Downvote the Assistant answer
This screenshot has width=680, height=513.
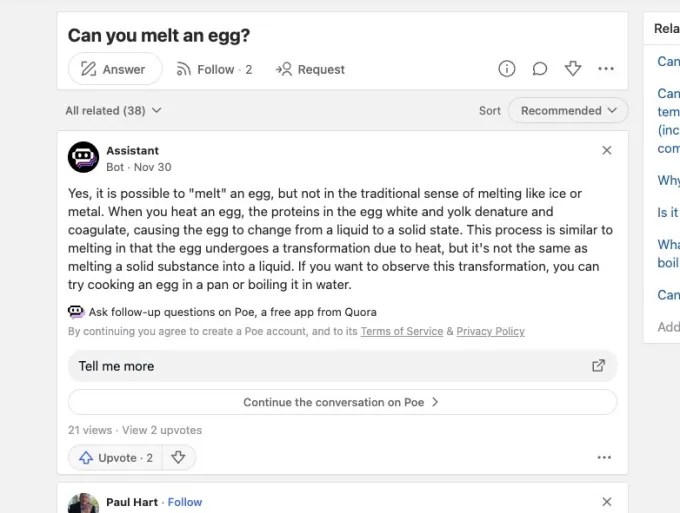178,457
